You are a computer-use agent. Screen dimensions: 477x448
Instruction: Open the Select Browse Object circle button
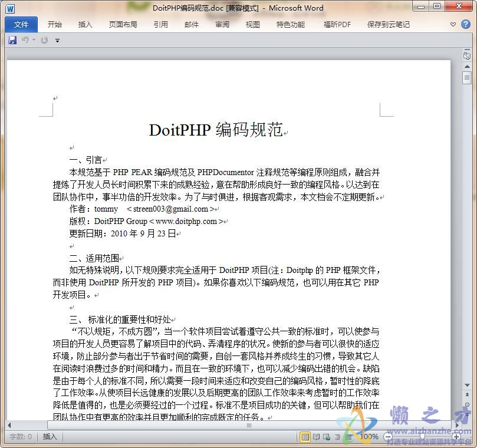coord(467,404)
